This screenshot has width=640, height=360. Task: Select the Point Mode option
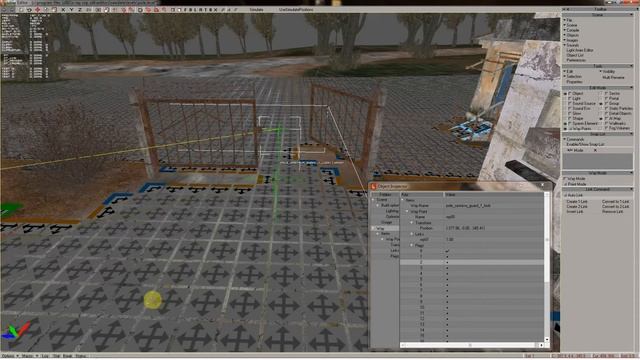[x=576, y=184]
